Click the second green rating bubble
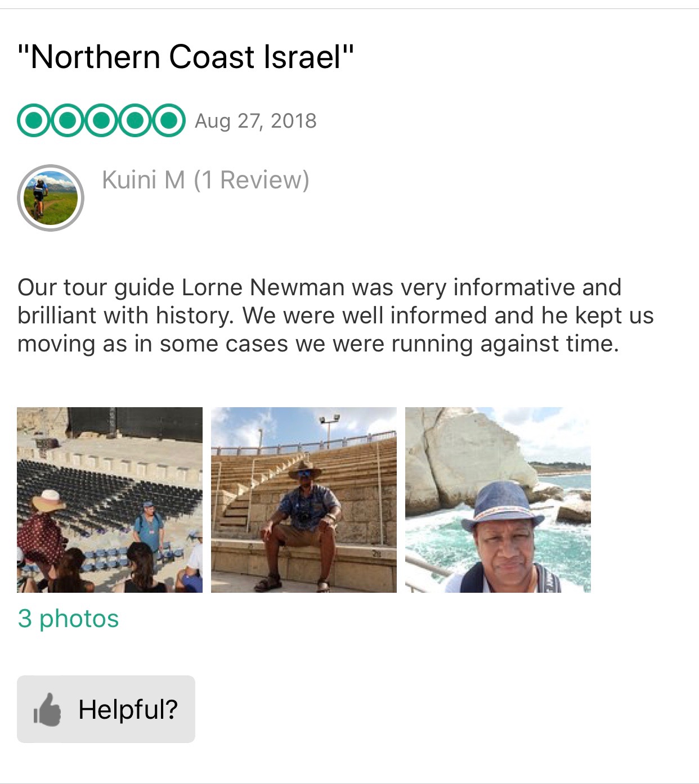699x784 pixels. click(x=68, y=120)
